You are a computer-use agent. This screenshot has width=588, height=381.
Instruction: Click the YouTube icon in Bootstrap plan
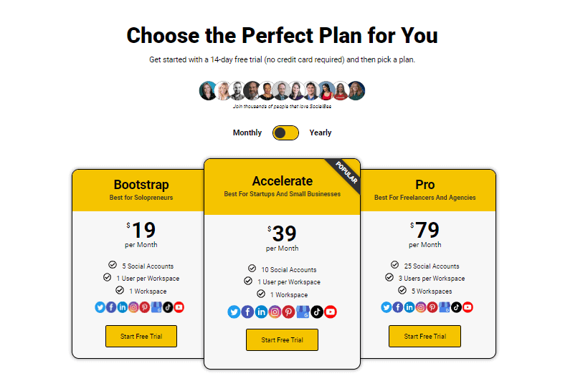coord(179,307)
